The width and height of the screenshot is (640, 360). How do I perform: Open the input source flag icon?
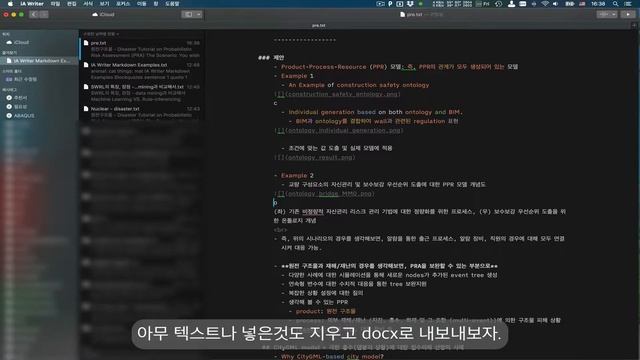pos(582,4)
